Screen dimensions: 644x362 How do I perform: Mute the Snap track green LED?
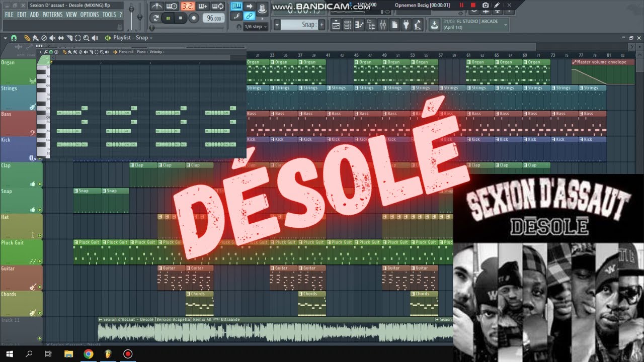(40, 210)
